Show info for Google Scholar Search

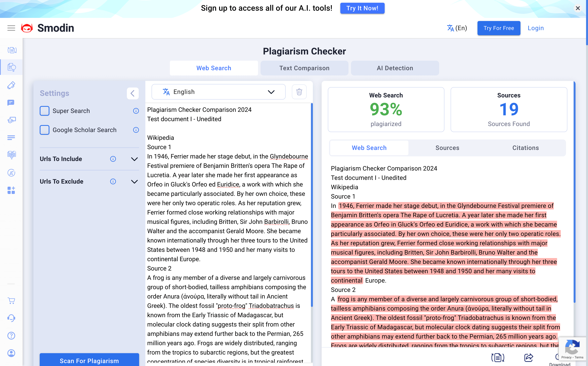click(x=136, y=130)
